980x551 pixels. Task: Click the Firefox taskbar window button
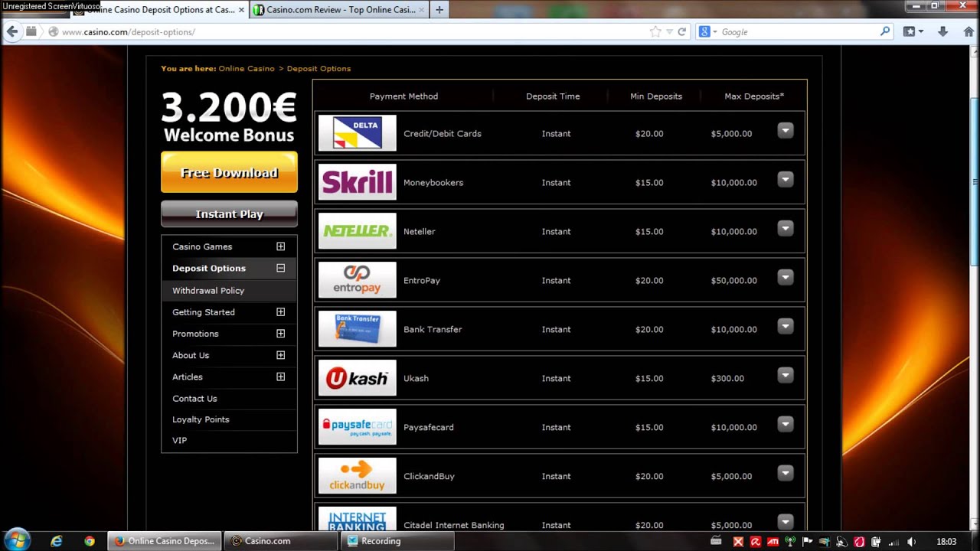pos(165,541)
